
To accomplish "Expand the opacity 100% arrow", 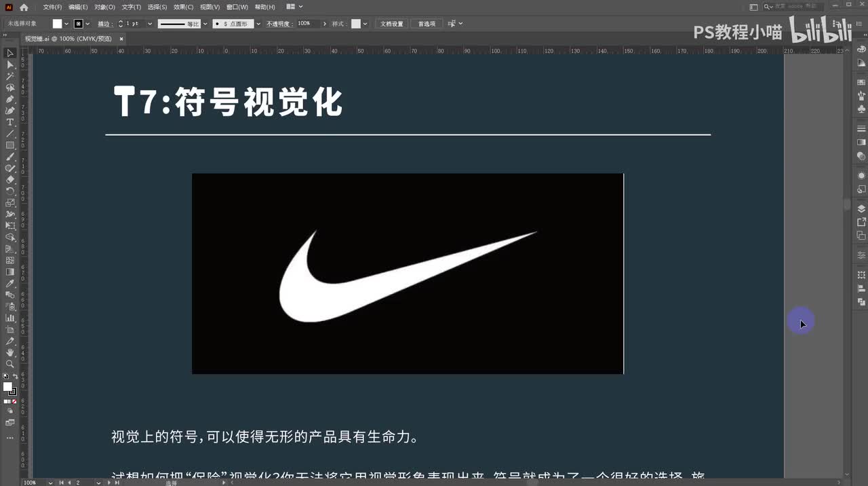I will pos(324,24).
